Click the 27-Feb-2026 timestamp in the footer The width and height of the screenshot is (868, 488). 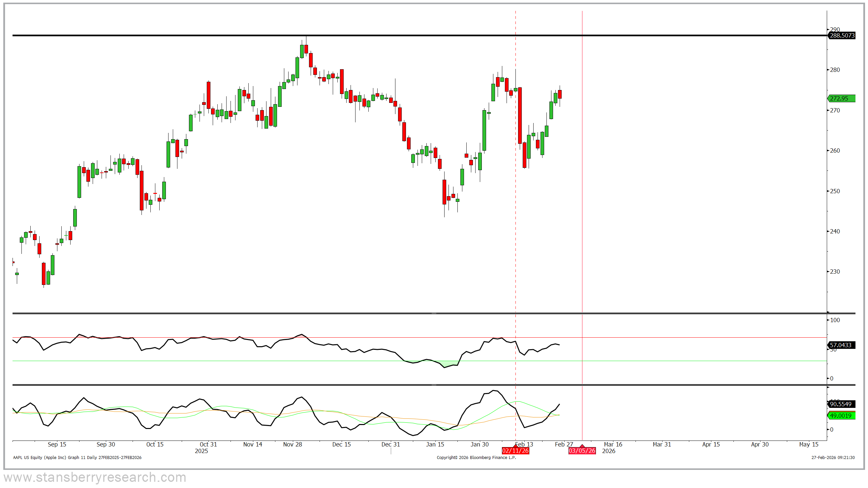(x=833, y=457)
